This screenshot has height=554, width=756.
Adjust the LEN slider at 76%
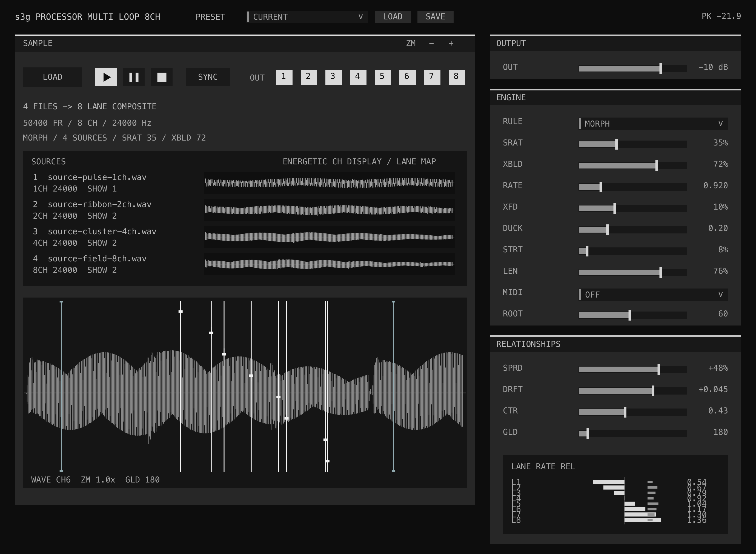pyautogui.click(x=633, y=272)
